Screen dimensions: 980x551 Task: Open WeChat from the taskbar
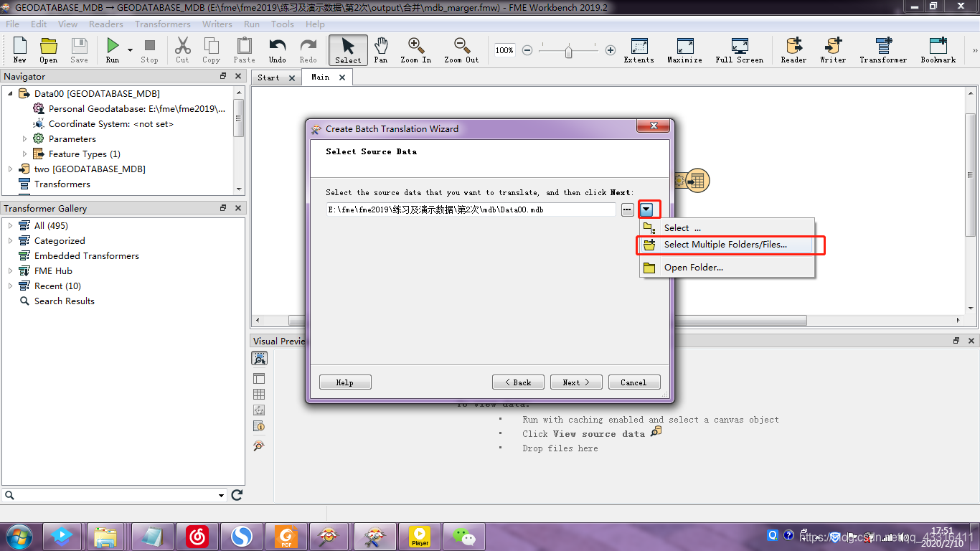(x=464, y=536)
